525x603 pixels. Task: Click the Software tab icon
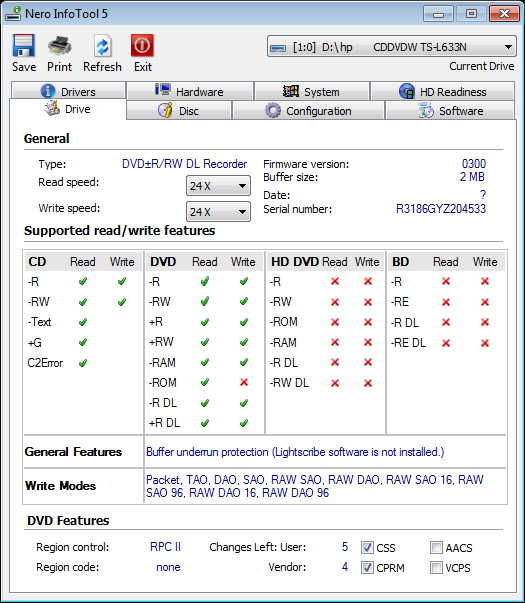[426, 110]
